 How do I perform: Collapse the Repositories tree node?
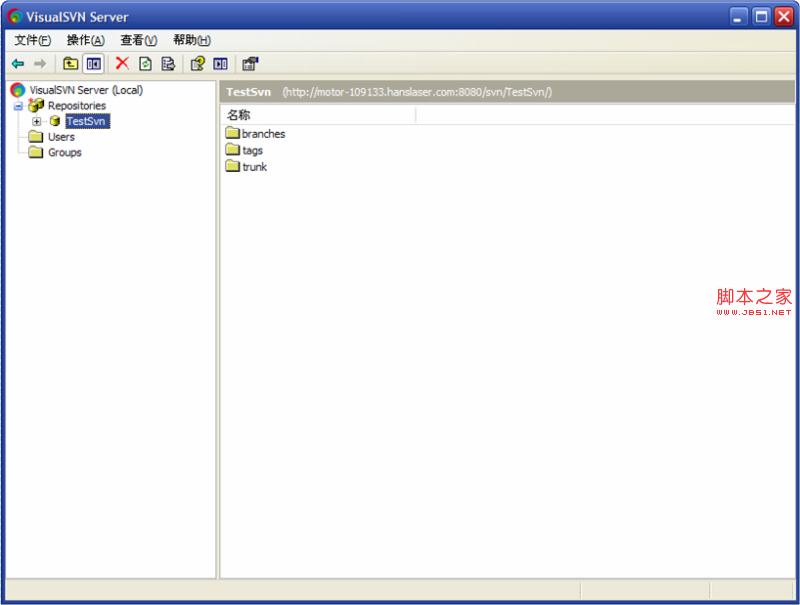coord(18,106)
